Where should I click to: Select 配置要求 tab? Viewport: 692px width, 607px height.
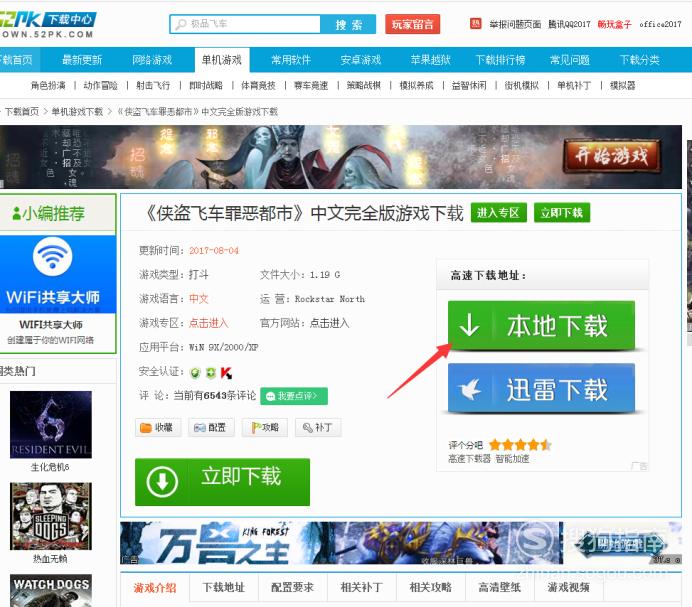click(293, 588)
